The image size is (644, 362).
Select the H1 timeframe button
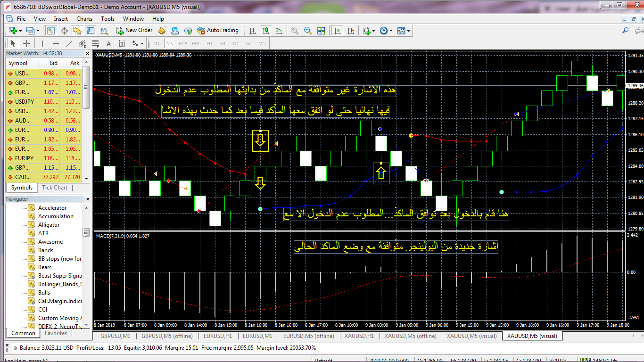209,43
